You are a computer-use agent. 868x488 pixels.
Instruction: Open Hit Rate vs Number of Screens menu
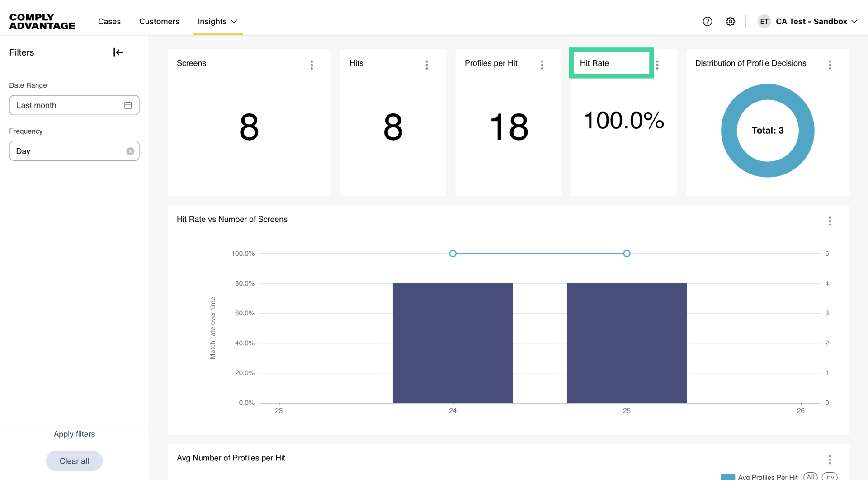(830, 221)
